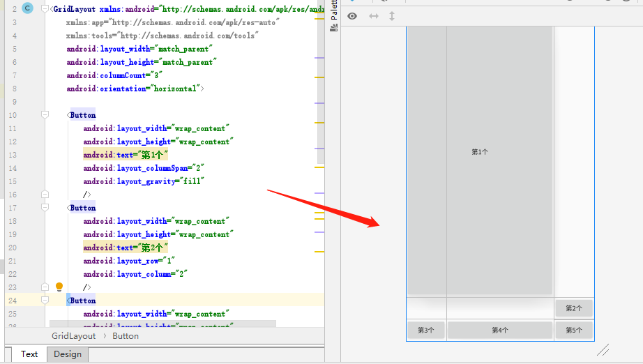Image resolution: width=643 pixels, height=364 pixels.
Task: Click layout_height="match_parent" on line 6
Action: 142,62
